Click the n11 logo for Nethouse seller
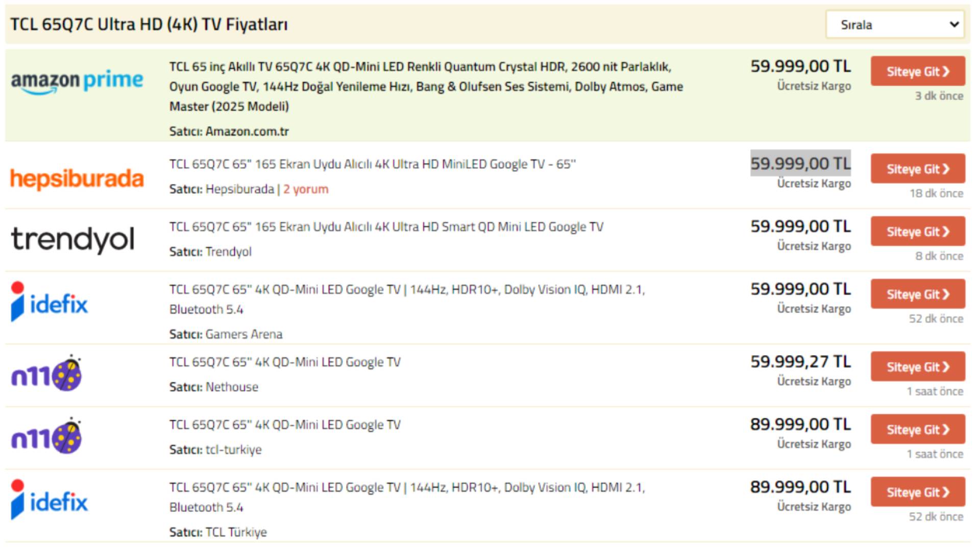 point(46,374)
